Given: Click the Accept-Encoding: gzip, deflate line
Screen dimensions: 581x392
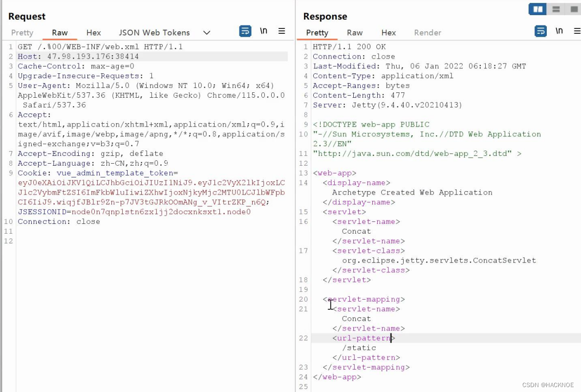Looking at the screenshot, I should (90, 153).
